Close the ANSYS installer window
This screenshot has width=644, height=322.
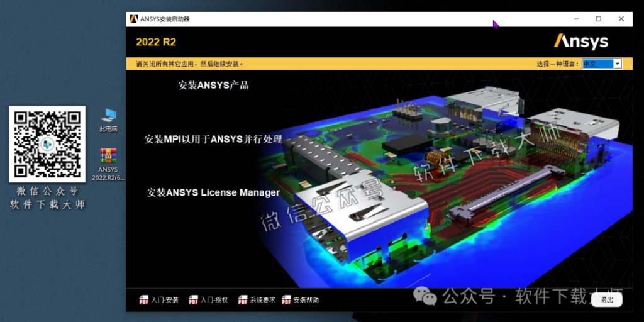(x=621, y=19)
